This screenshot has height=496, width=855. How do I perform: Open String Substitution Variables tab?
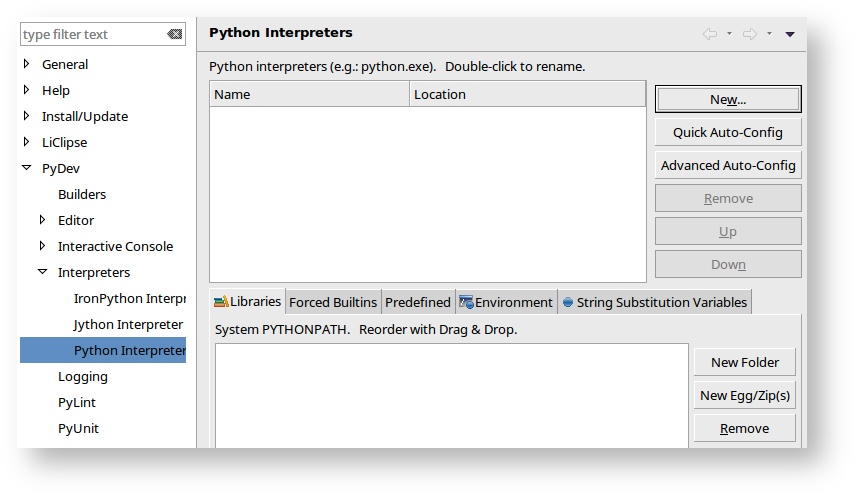pos(654,302)
